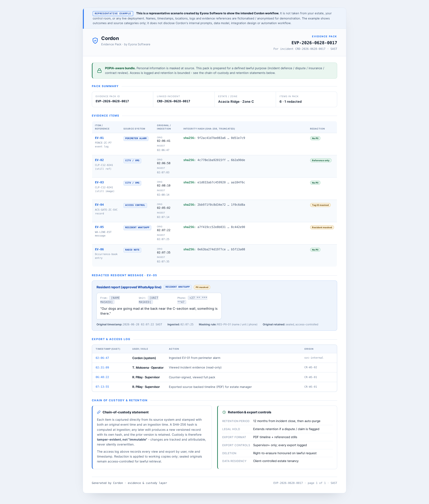Click the [UNIT MASKED] field
This screenshot has width=429, height=504.
click(149, 300)
